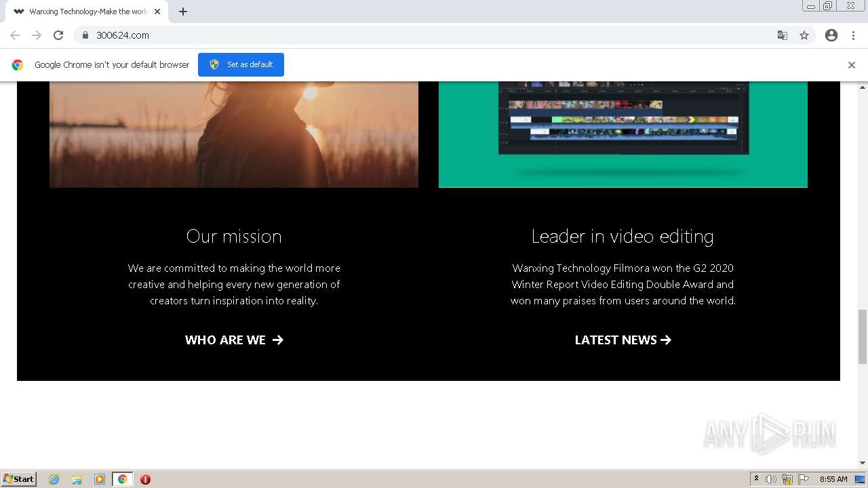The image size is (868, 488).
Task: Open the Filmora editor screenshot image
Action: click(x=623, y=134)
